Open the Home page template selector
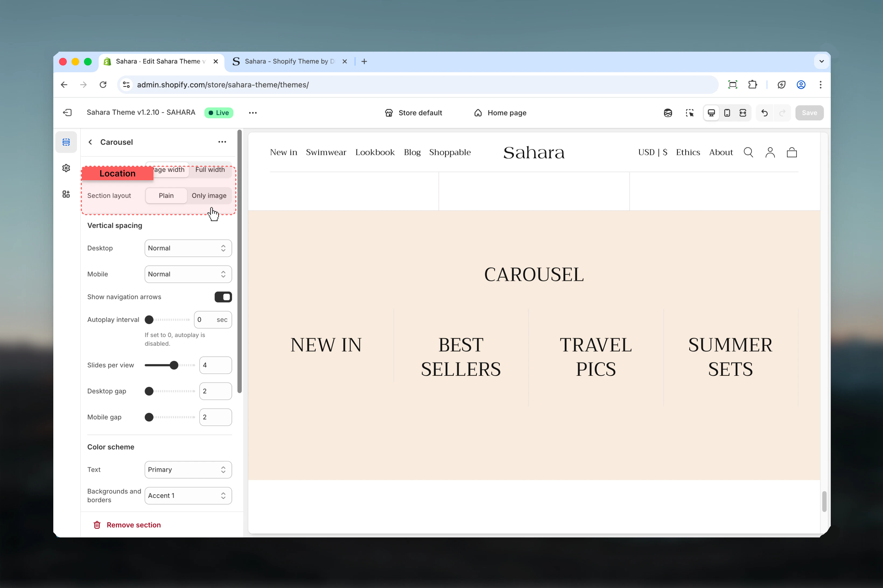Image resolution: width=883 pixels, height=588 pixels. coord(500,113)
